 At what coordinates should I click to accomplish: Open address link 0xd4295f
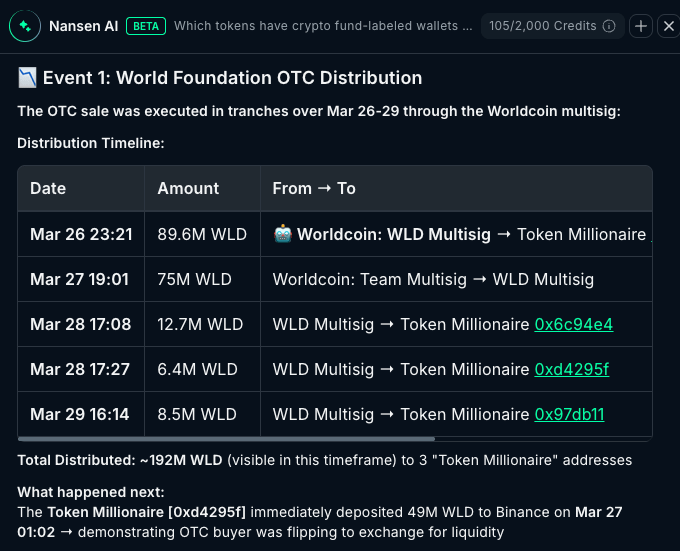572,369
